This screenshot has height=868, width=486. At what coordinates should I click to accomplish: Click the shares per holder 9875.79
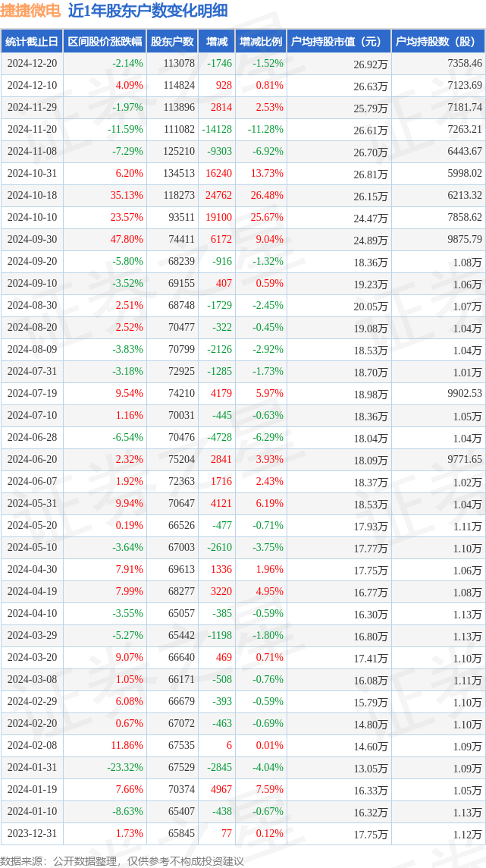point(463,239)
